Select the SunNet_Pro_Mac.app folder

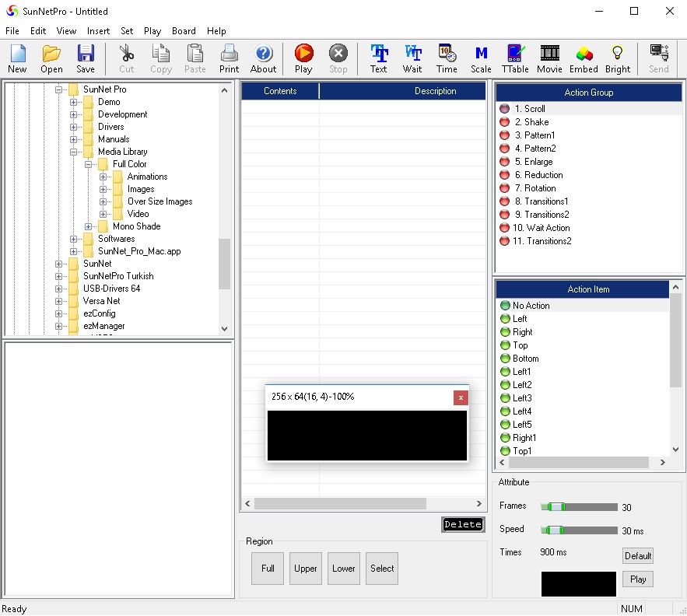(139, 251)
